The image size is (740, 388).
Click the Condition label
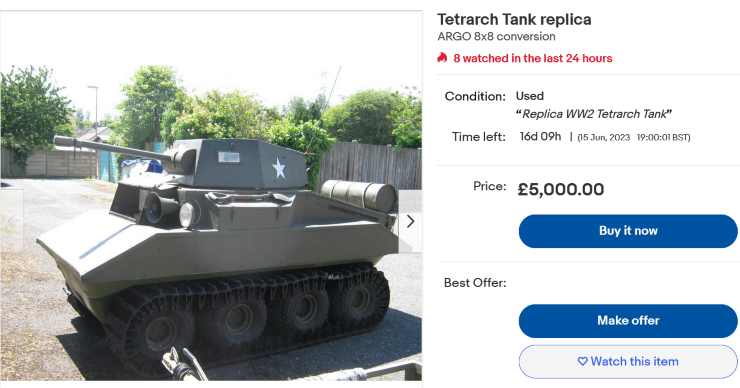475,96
